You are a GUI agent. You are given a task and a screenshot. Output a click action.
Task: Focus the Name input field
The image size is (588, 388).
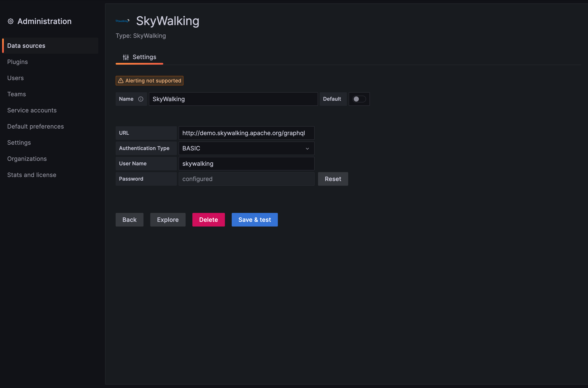point(233,99)
